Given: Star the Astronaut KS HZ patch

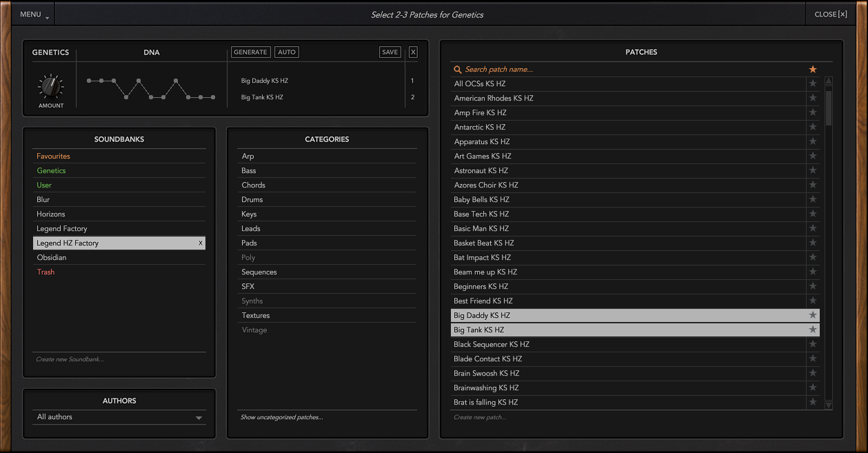Looking at the screenshot, I should point(813,170).
